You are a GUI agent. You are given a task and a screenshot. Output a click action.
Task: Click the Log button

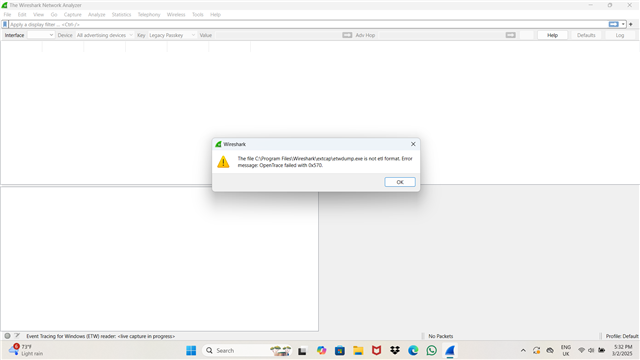pyautogui.click(x=620, y=35)
